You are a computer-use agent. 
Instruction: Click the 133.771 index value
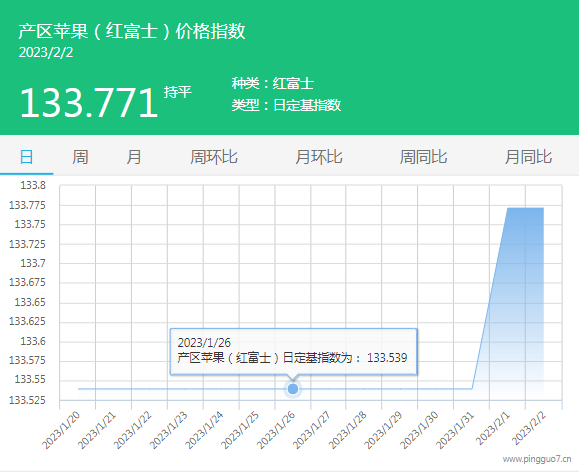click(89, 103)
